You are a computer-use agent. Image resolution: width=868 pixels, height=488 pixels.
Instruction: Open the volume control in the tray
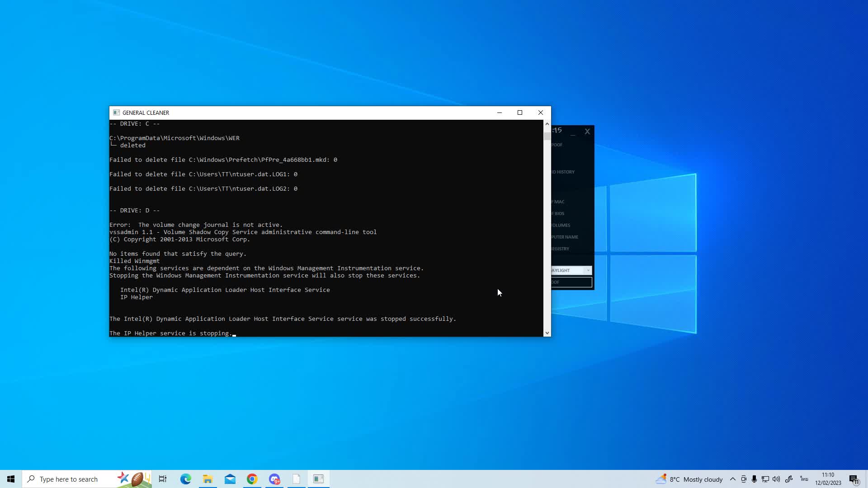[x=776, y=479]
